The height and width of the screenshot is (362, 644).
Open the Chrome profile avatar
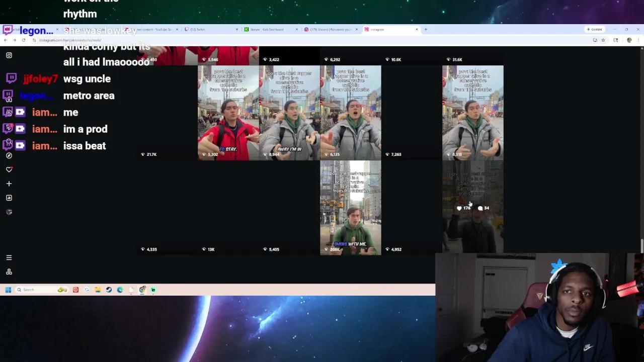click(x=629, y=40)
